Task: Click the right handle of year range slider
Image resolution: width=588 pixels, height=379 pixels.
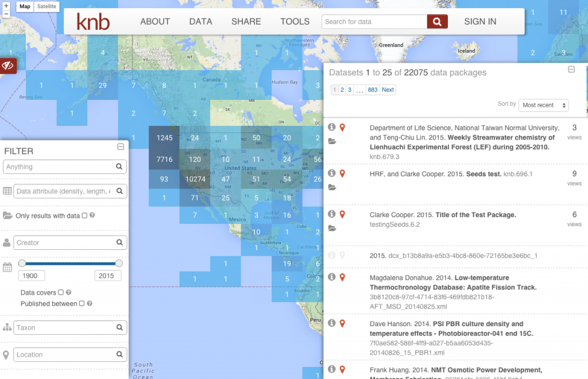Action: point(119,263)
